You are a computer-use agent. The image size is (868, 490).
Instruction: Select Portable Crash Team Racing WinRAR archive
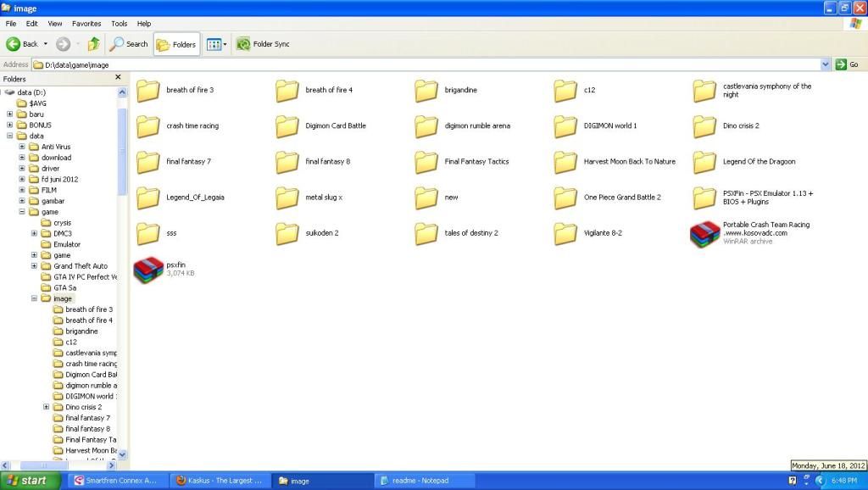point(751,233)
